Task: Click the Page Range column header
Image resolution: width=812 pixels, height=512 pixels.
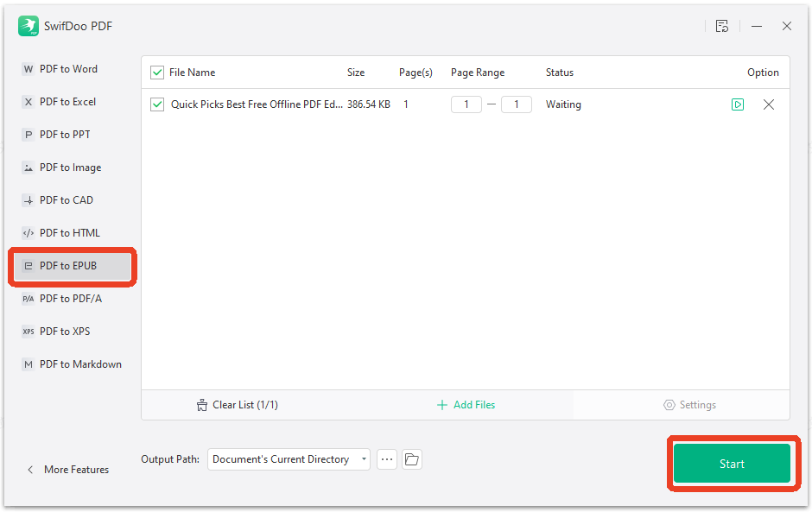Action: point(478,73)
